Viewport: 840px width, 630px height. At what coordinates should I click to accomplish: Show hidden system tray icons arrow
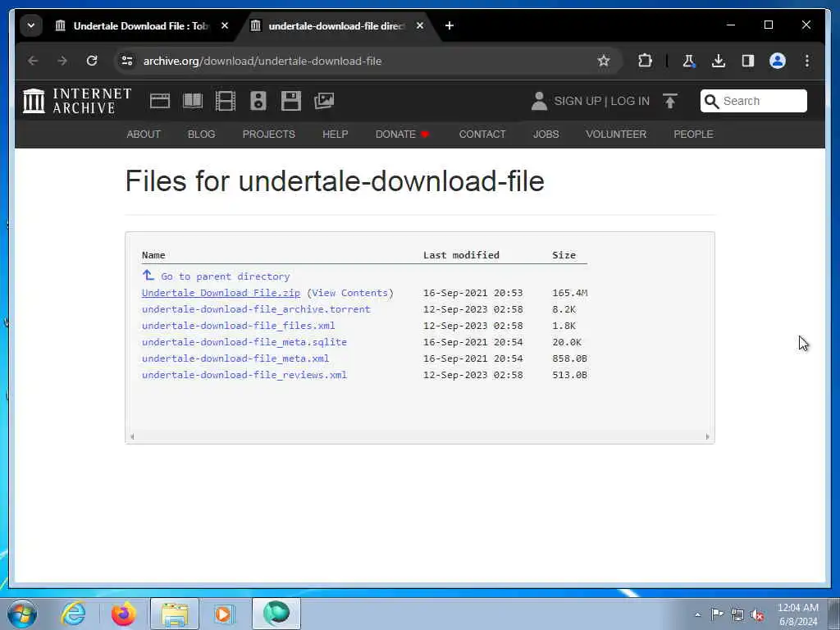click(697, 614)
